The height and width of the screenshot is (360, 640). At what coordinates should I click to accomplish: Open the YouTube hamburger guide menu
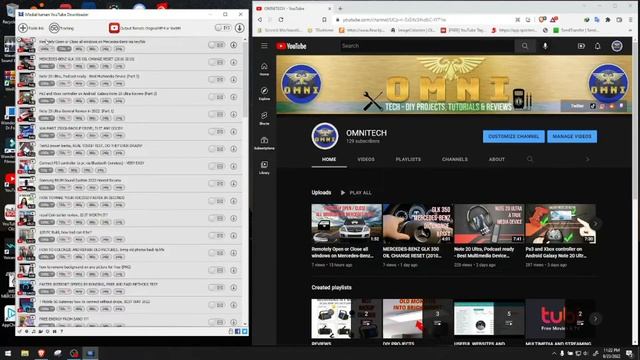pyautogui.click(x=264, y=46)
